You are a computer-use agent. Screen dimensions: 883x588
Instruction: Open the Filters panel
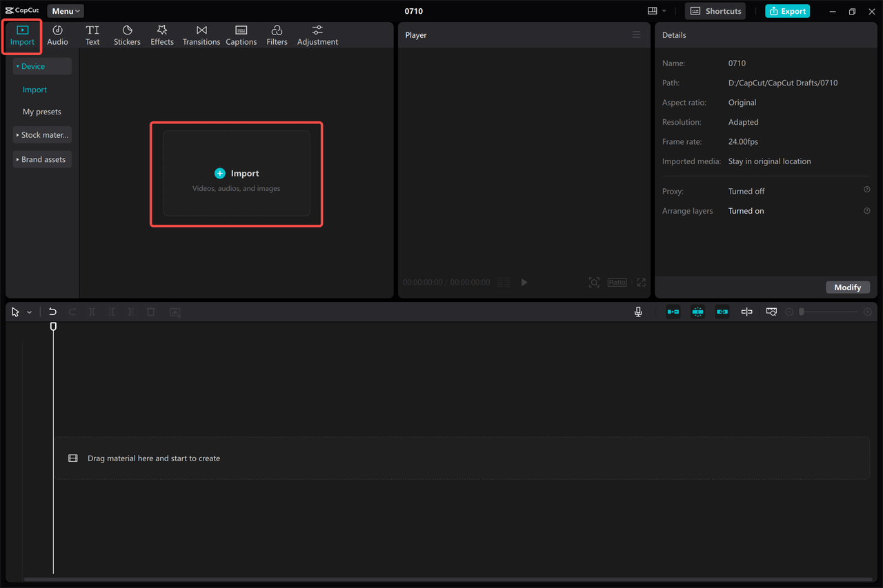277,34
